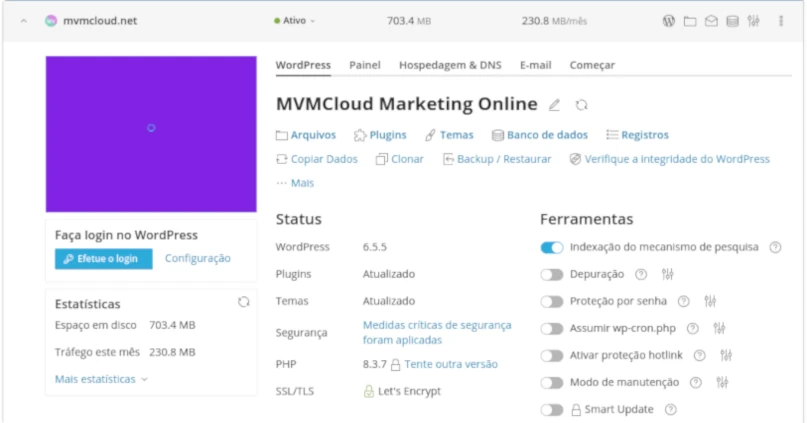Open Arquivos file manager link

(306, 135)
